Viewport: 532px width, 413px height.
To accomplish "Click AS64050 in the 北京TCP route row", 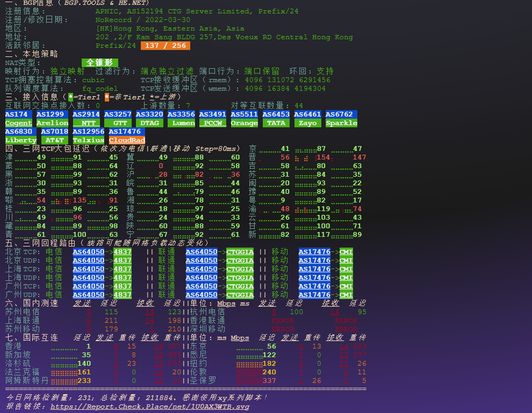I will [89, 251].
